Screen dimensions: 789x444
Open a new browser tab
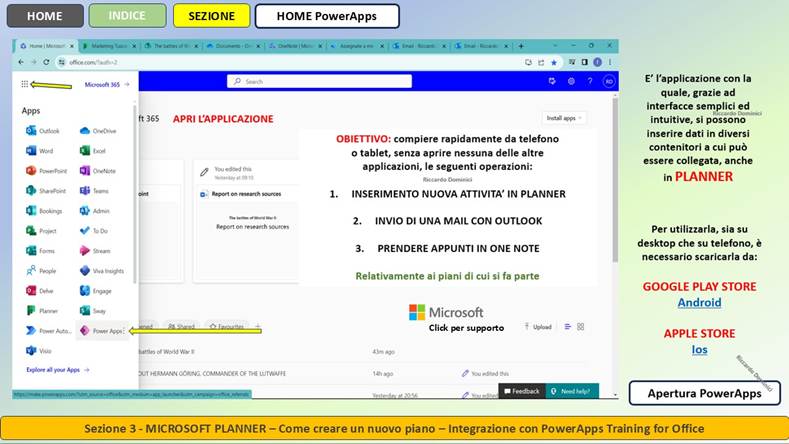(x=521, y=46)
